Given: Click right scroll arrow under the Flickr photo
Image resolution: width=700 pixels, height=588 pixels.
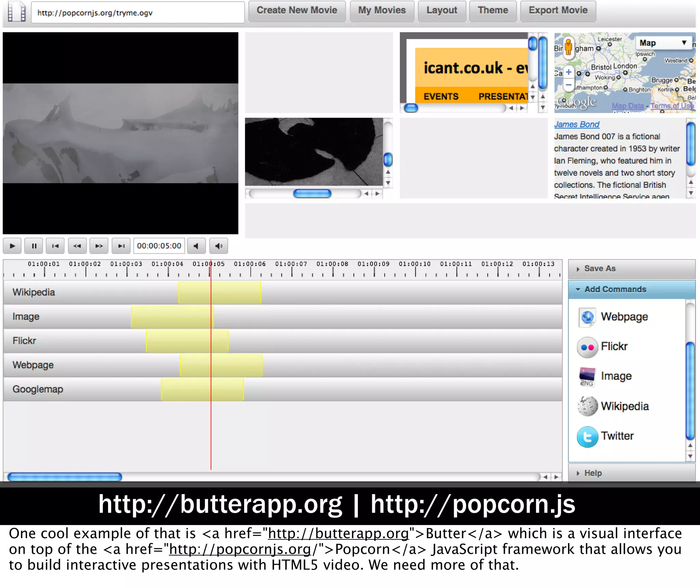Looking at the screenshot, I should pos(377,193).
